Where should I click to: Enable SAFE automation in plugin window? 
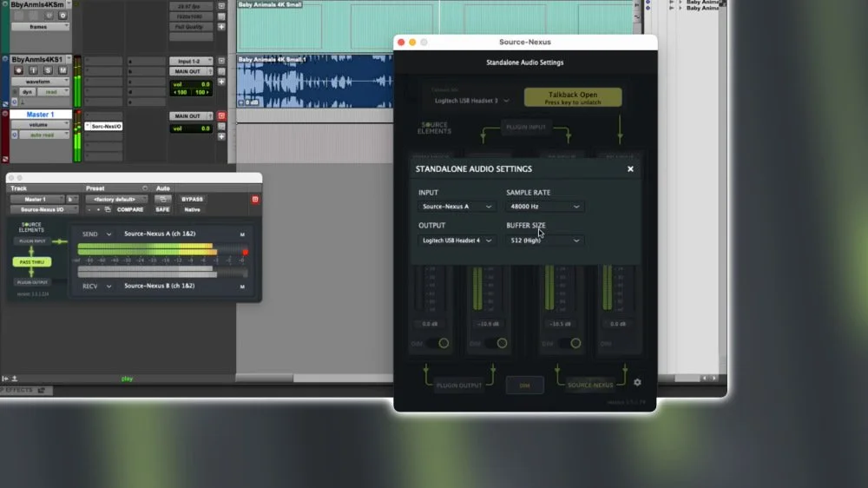click(162, 209)
